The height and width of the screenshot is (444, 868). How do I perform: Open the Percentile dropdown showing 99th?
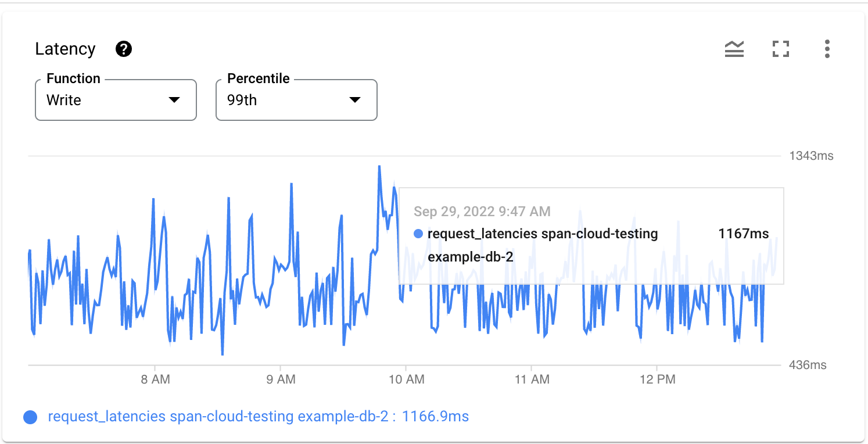(296, 99)
